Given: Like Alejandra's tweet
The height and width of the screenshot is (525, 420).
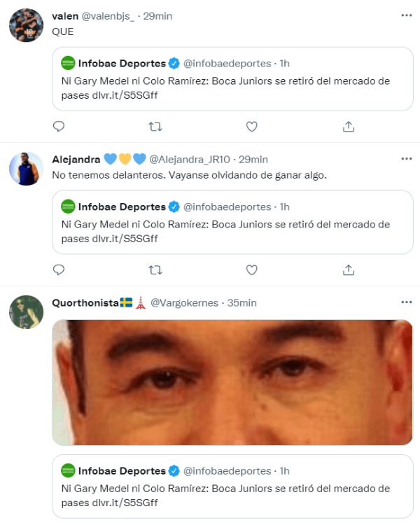Looking at the screenshot, I should (252, 269).
